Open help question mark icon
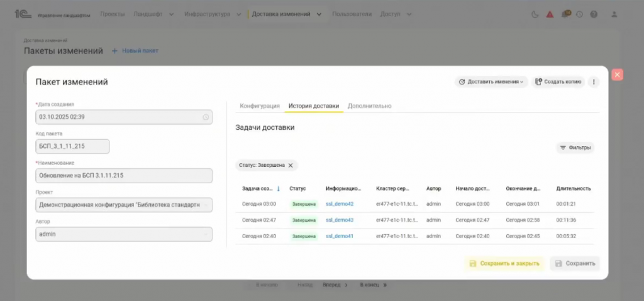This screenshot has width=644, height=301. pyautogui.click(x=594, y=14)
